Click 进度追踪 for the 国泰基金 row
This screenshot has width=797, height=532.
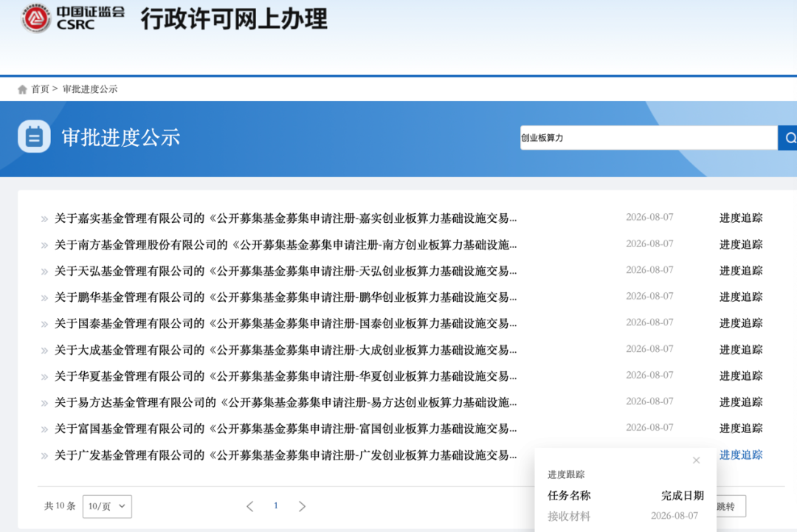pos(741,323)
